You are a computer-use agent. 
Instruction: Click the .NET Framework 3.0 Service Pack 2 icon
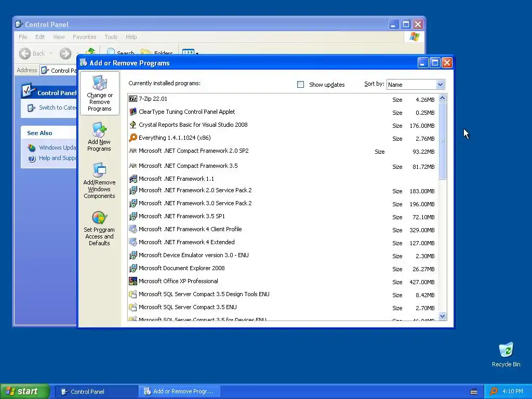click(x=133, y=203)
